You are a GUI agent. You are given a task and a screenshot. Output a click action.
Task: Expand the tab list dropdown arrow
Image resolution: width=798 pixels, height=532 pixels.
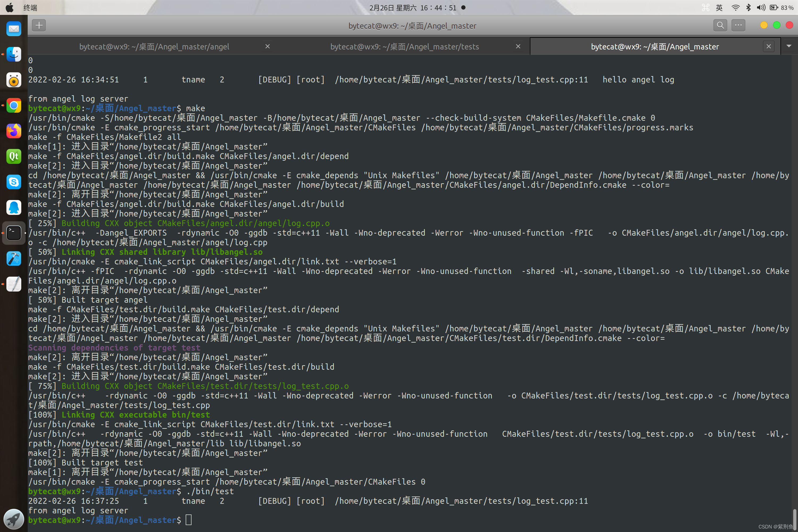[789, 46]
